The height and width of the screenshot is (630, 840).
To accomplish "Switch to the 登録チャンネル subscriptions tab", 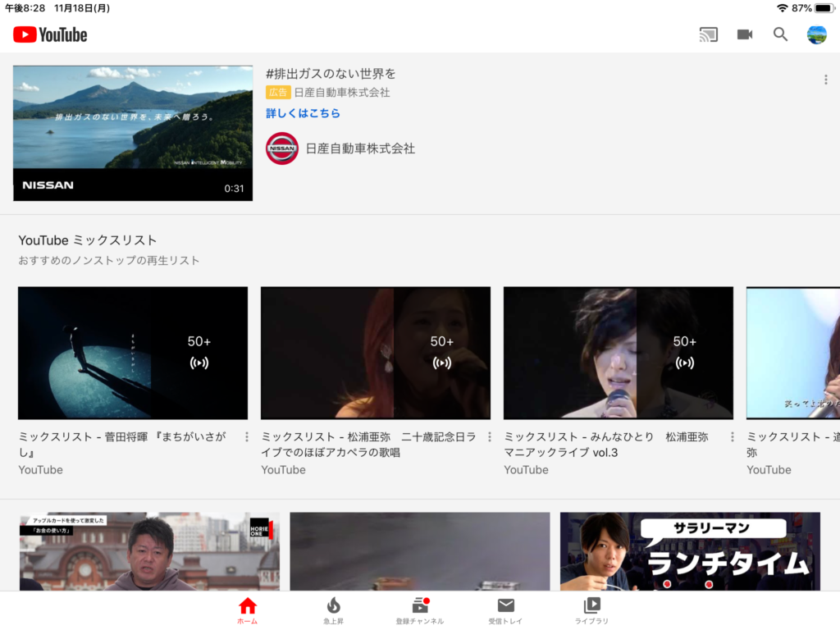I will [419, 610].
